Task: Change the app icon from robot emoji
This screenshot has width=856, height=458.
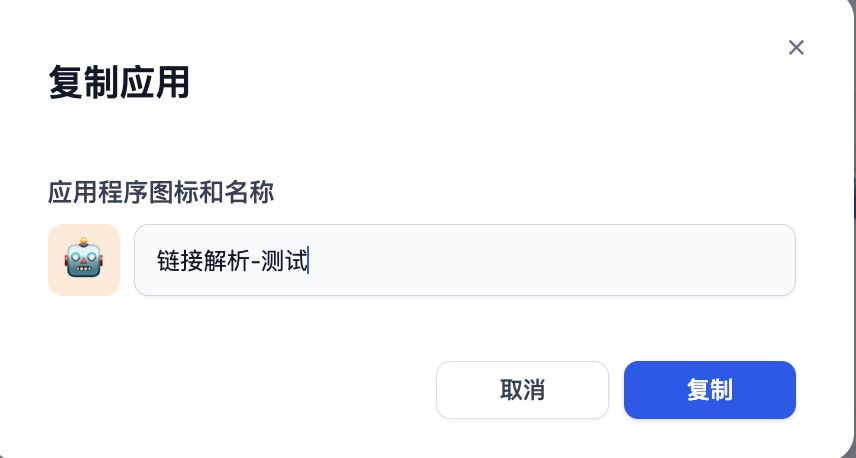Action: [x=84, y=259]
